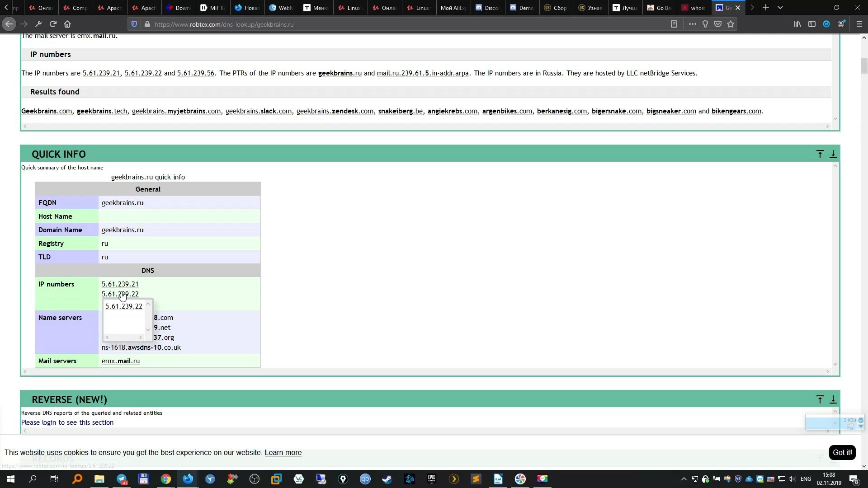Open the qBittorrent taskbar icon
This screenshot has height=488, width=868.
[x=365, y=479]
